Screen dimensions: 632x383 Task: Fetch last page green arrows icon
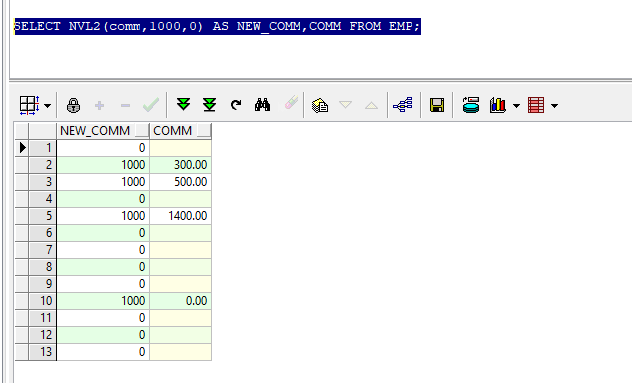(x=210, y=105)
